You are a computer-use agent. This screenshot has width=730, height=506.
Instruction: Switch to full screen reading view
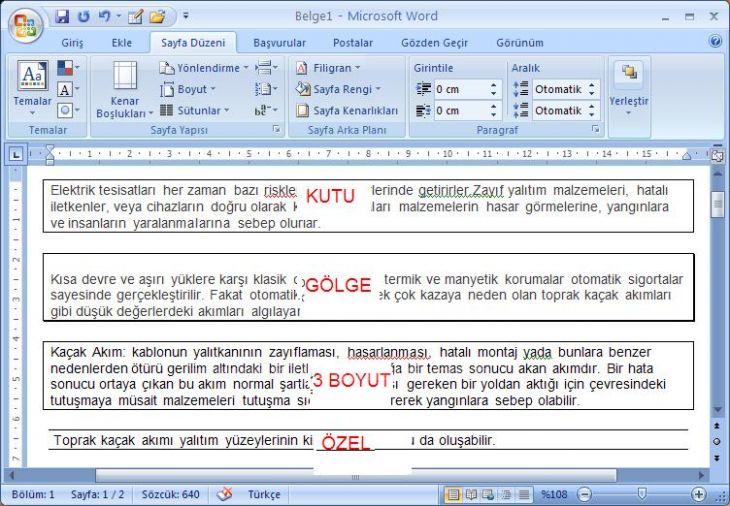point(470,494)
